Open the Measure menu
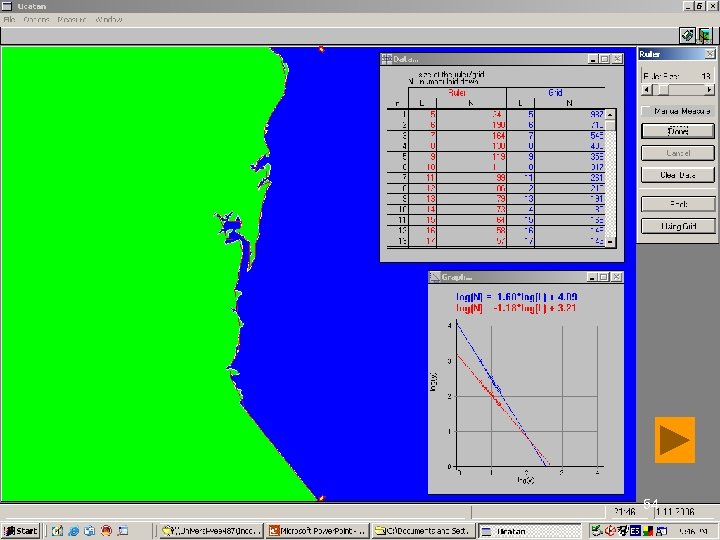720x540 pixels. click(x=72, y=20)
